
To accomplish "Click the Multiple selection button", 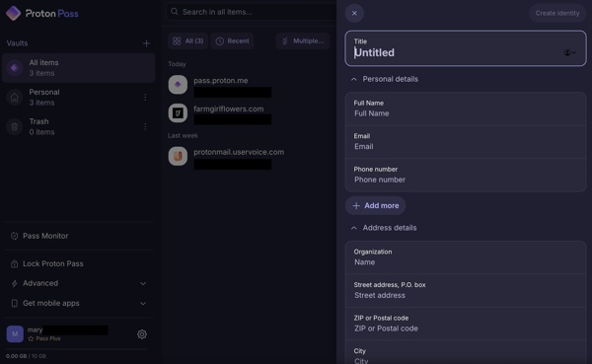I will tap(303, 41).
